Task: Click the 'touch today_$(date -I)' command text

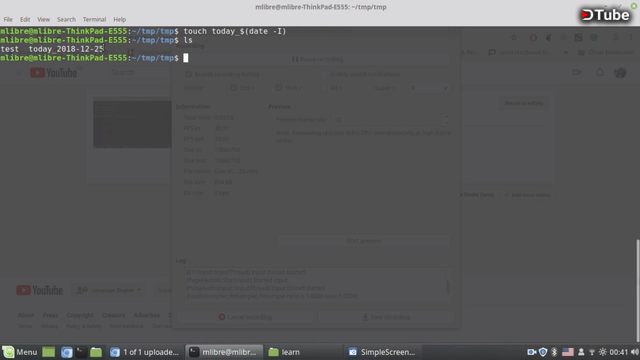Action: pos(235,31)
